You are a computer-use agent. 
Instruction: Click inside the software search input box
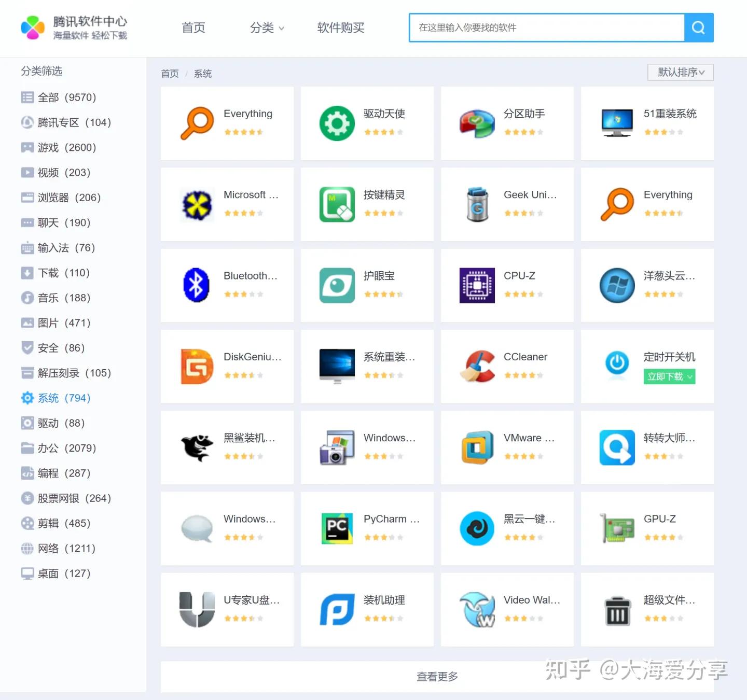545,27
